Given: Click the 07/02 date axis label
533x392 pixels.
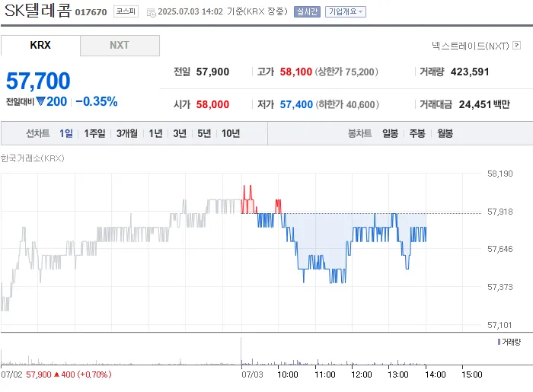Looking at the screenshot, I should click(x=11, y=374).
